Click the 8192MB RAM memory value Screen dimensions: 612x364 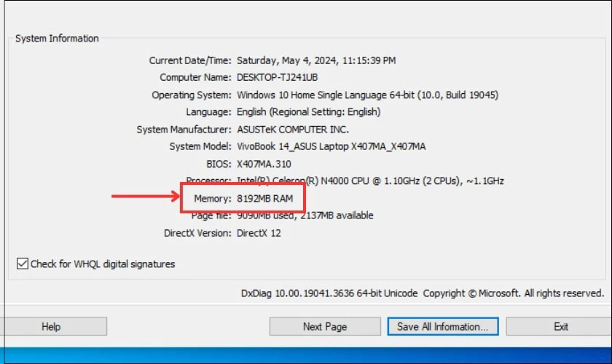264,198
